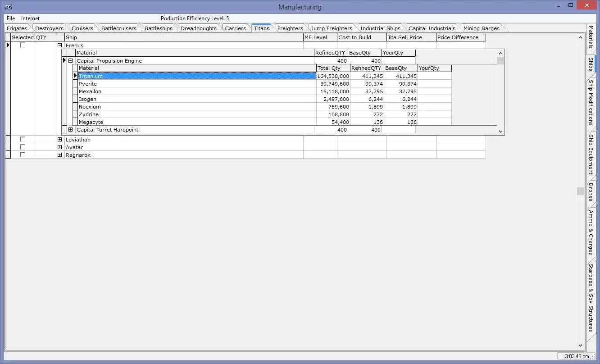
Task: Open the Internet menu
Action: [30, 18]
